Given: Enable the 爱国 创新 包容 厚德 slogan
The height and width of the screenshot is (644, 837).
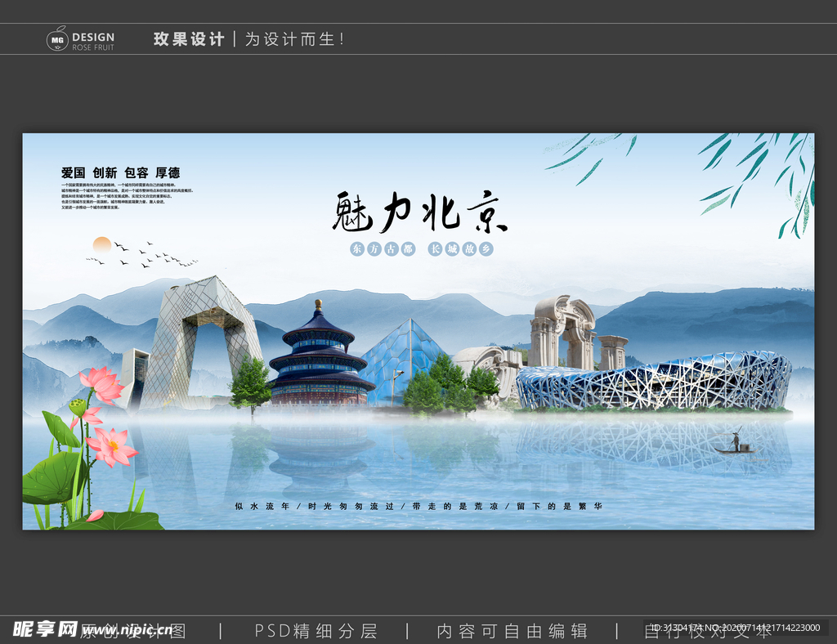Looking at the screenshot, I should 119,172.
